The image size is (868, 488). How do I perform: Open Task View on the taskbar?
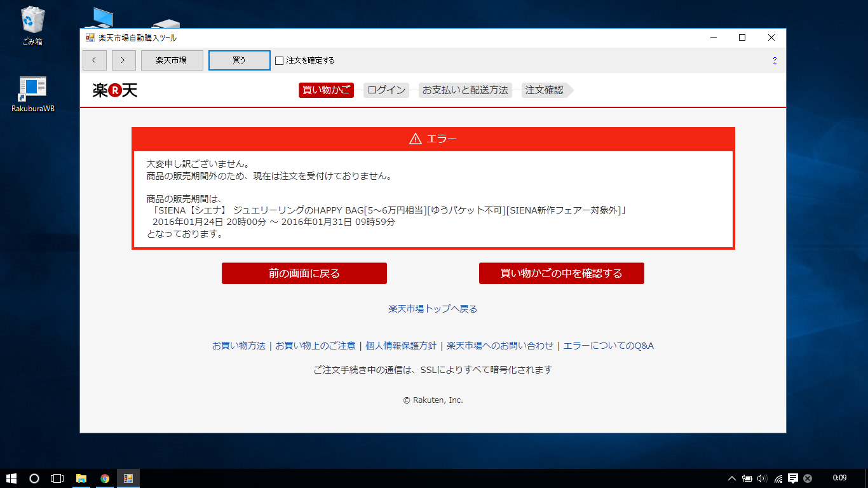tap(57, 478)
